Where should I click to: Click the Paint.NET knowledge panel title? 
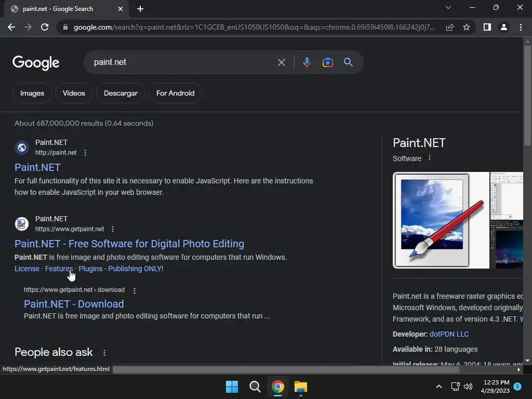pos(419,143)
